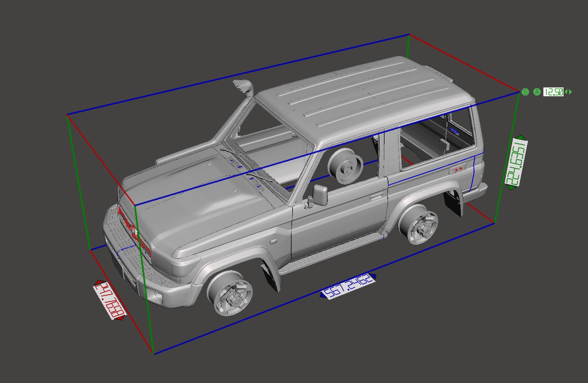This screenshot has height=383, width=588.
Task: Click the up arrow on the 247.7690 label
Action: point(99,283)
